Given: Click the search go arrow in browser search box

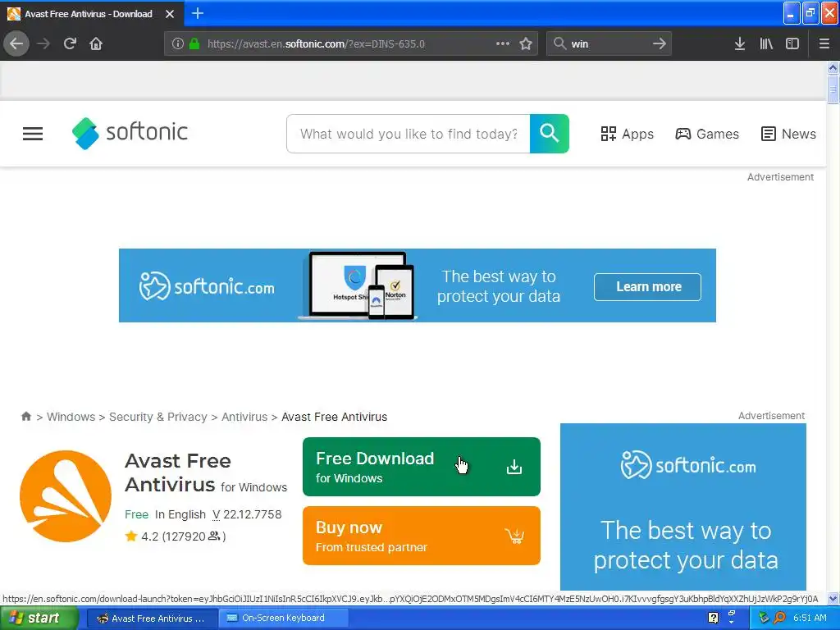Looking at the screenshot, I should point(660,43).
